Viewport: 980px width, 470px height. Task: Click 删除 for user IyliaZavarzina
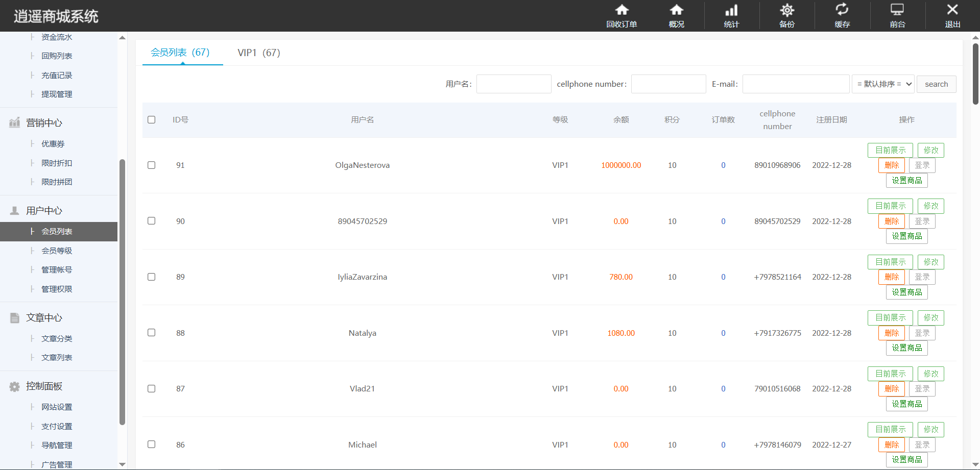891,277
